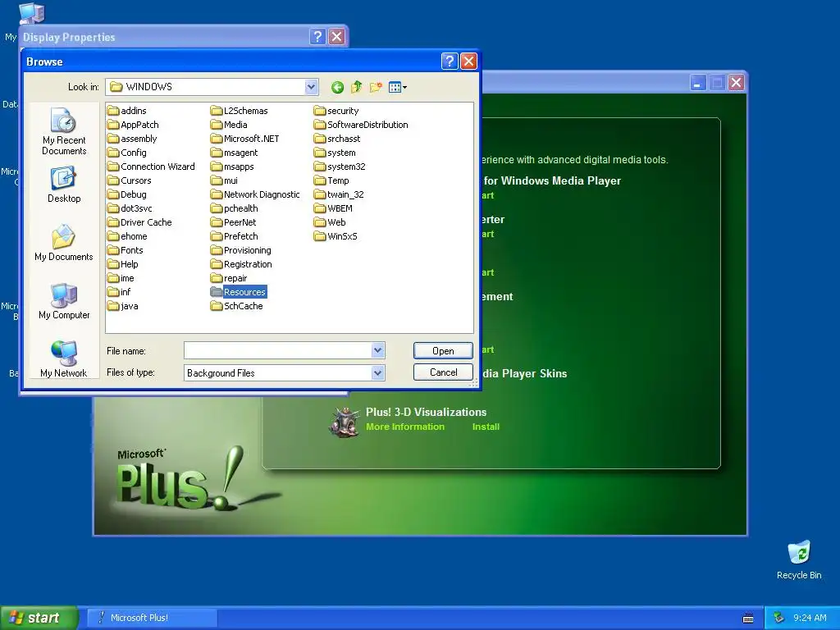Screen dimensions: 840x630
Task: Select the WinSxS folder
Action: [336, 236]
